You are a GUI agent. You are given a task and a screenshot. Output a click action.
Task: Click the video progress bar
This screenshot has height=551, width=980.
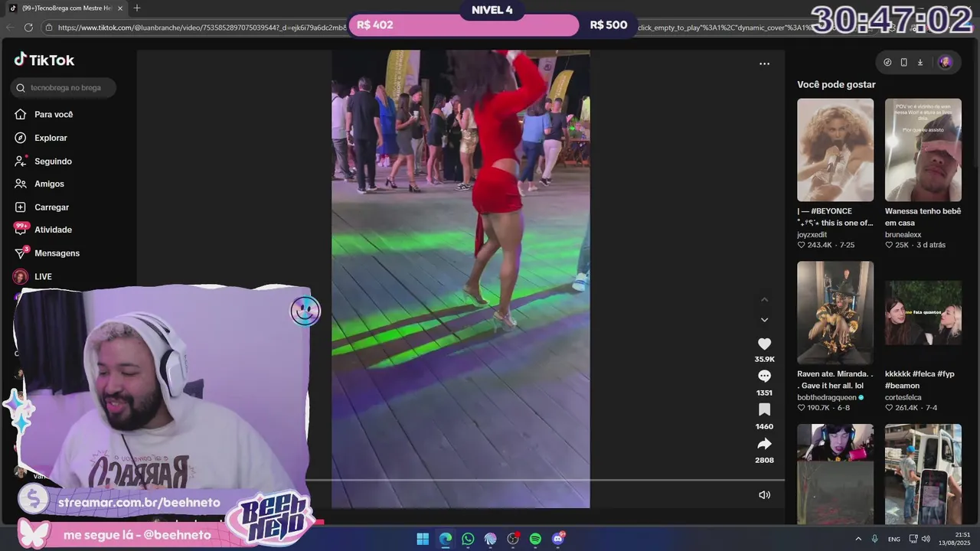coord(545,481)
